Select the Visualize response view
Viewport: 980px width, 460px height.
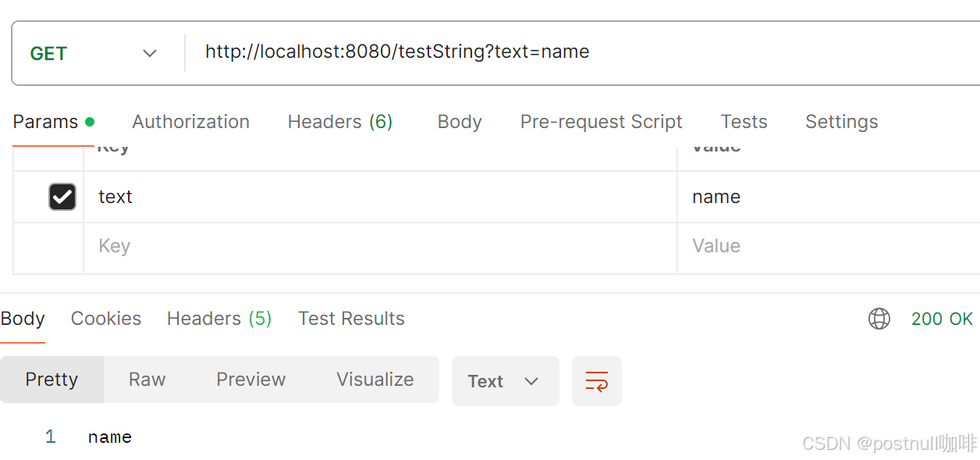pyautogui.click(x=375, y=380)
